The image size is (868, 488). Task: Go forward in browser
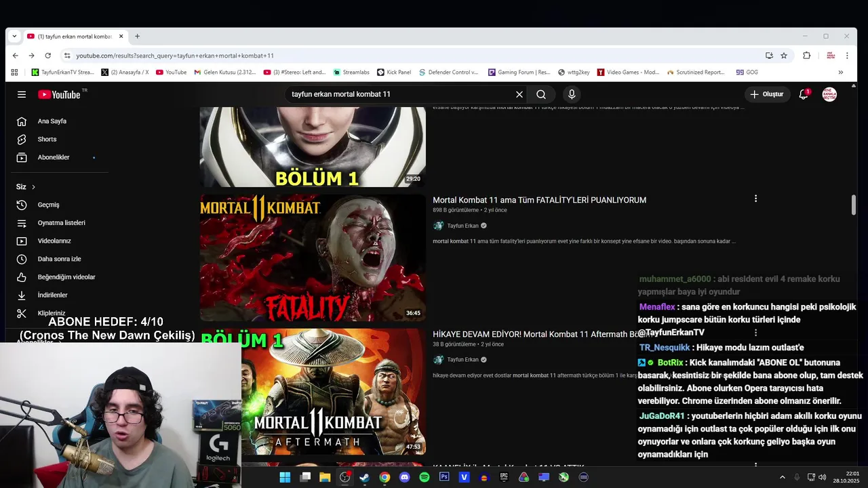31,56
